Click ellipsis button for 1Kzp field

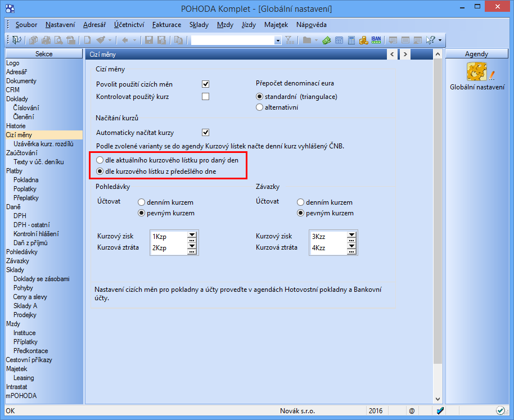point(192,240)
